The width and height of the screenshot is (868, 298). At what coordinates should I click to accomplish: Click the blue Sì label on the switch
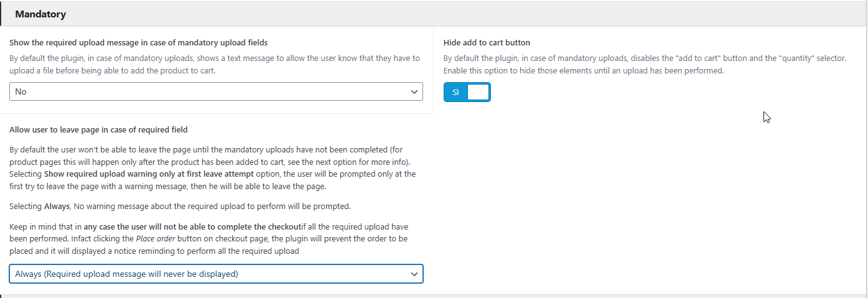tap(455, 92)
